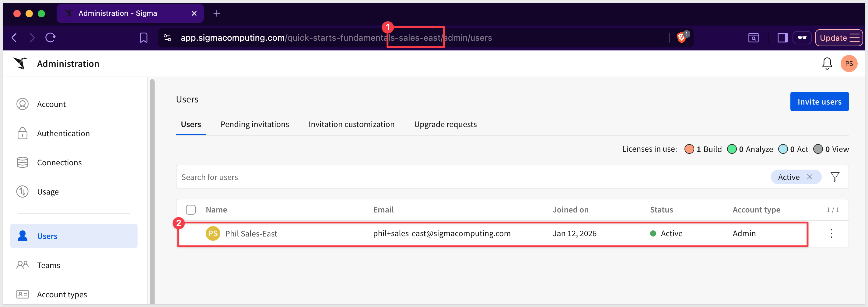Screen dimensions: 868x307
Task: Toggle the browser sidebar panel icon
Action: (782, 38)
